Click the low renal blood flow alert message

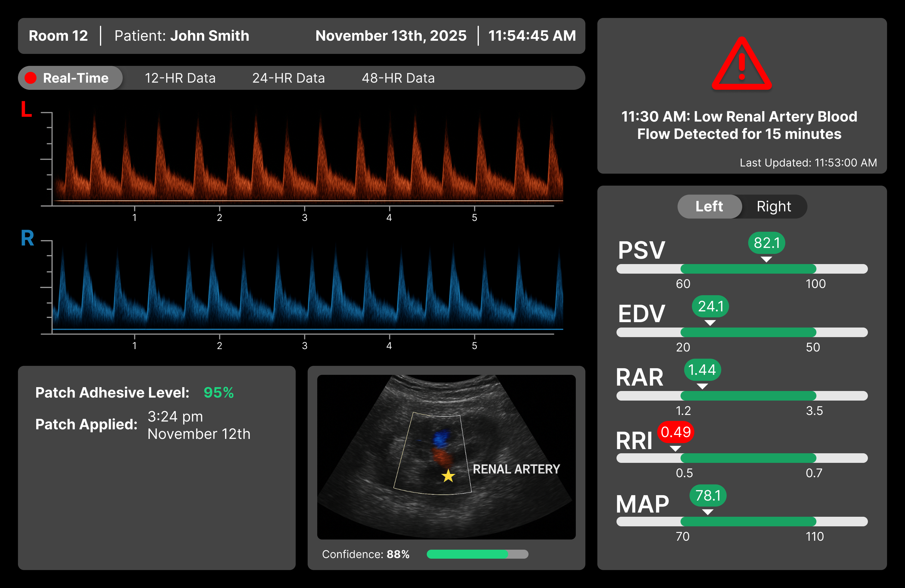(739, 125)
